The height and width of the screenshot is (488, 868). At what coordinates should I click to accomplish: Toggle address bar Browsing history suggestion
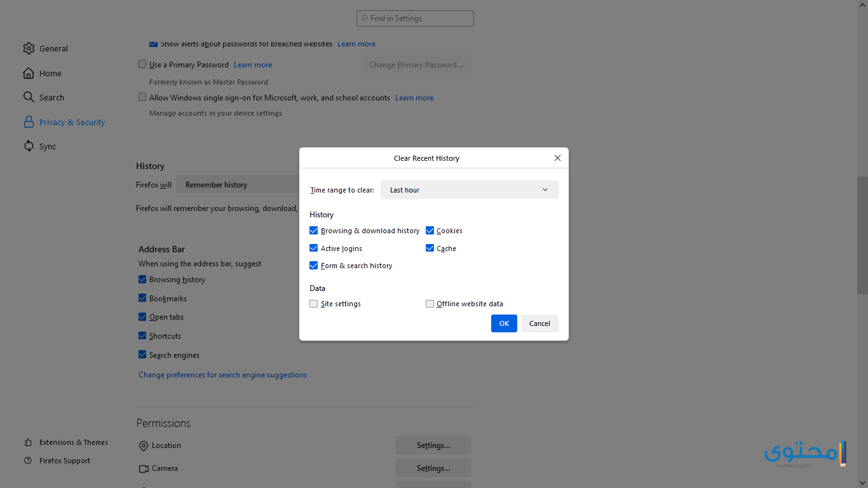142,279
